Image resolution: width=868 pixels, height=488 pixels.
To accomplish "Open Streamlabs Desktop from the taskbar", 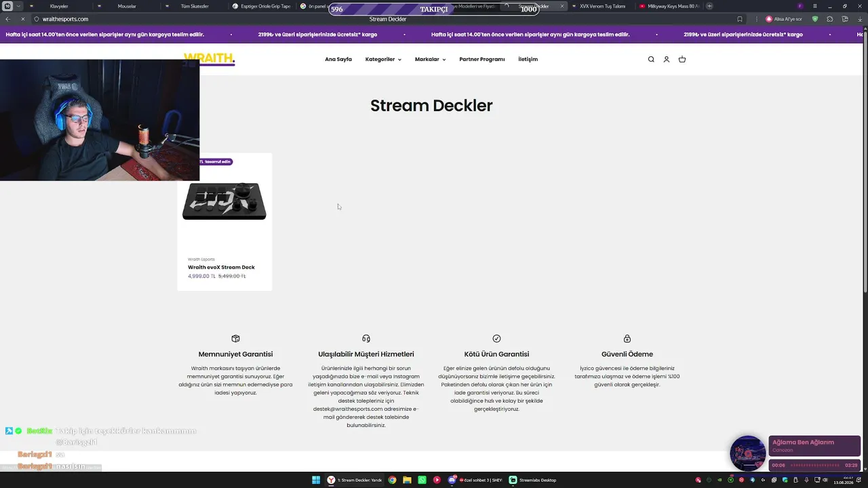I will (x=533, y=480).
